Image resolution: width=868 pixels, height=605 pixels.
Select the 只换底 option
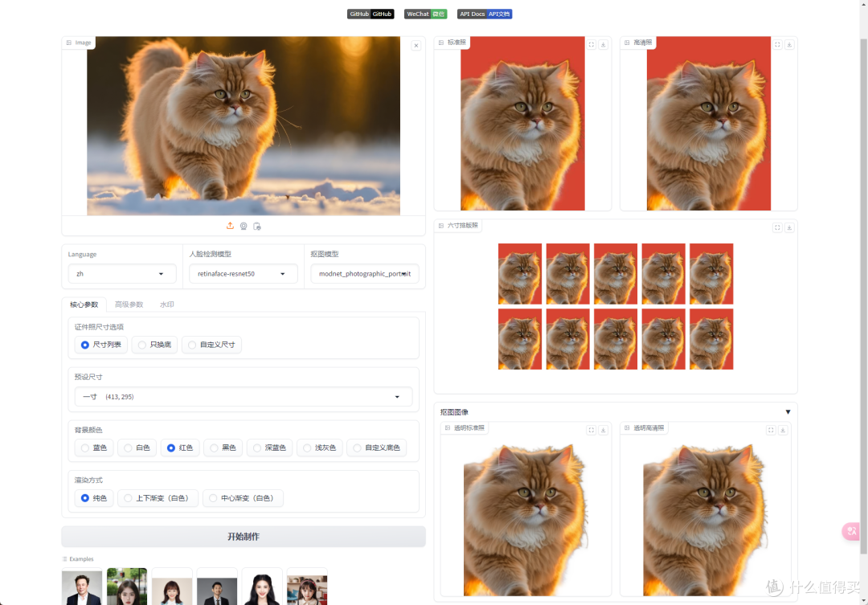point(154,345)
